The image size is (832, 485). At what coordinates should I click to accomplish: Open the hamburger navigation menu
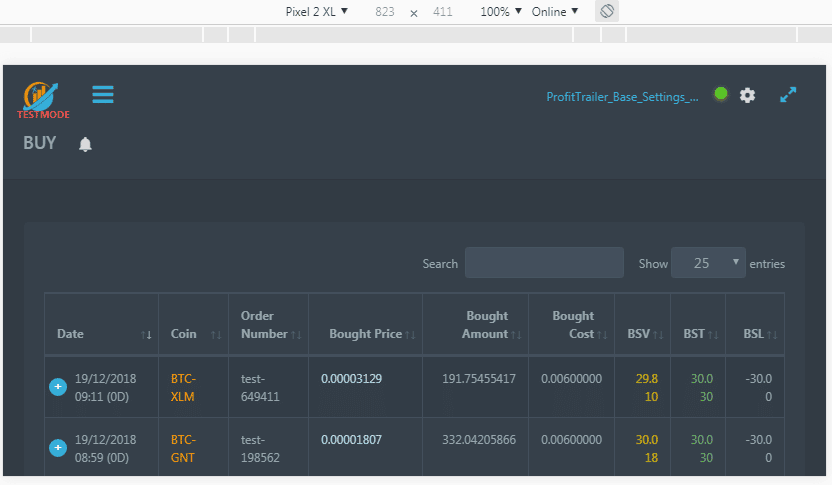pos(102,95)
